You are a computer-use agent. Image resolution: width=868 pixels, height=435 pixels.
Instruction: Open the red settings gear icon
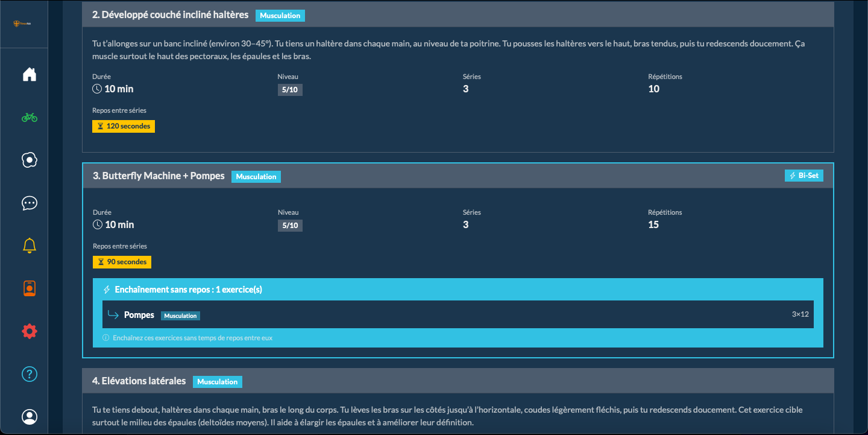[x=30, y=331]
